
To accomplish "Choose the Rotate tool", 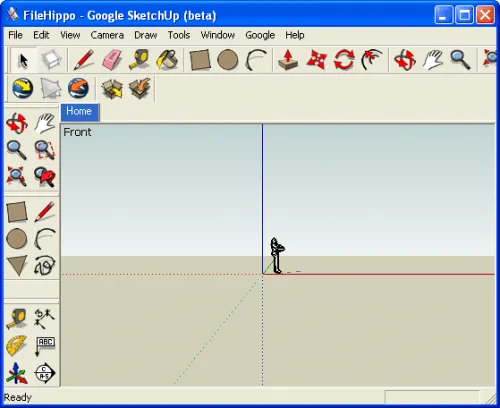I will [344, 60].
